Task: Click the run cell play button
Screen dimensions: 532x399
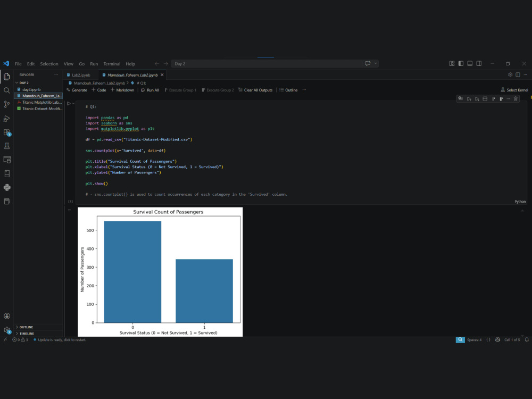Action: 69,104
